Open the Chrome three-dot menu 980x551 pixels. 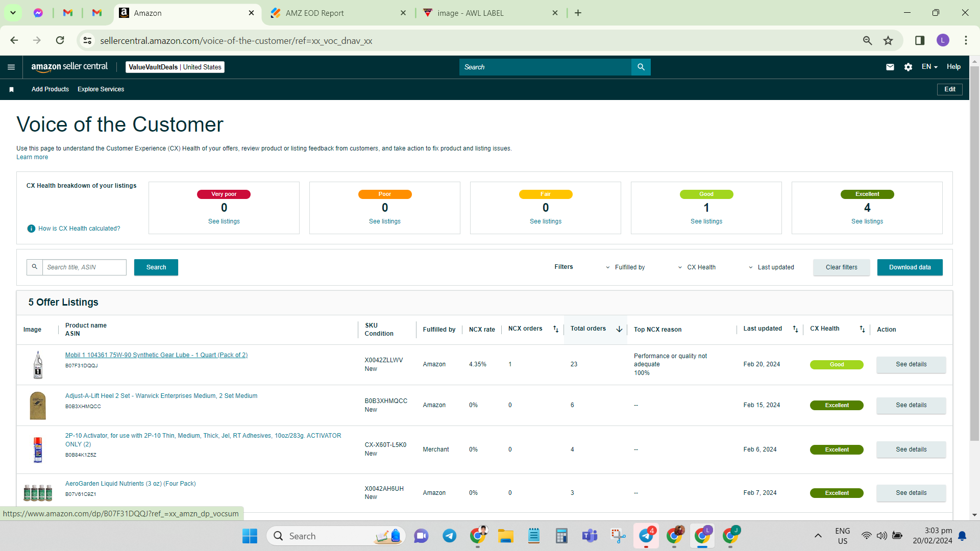(966, 40)
